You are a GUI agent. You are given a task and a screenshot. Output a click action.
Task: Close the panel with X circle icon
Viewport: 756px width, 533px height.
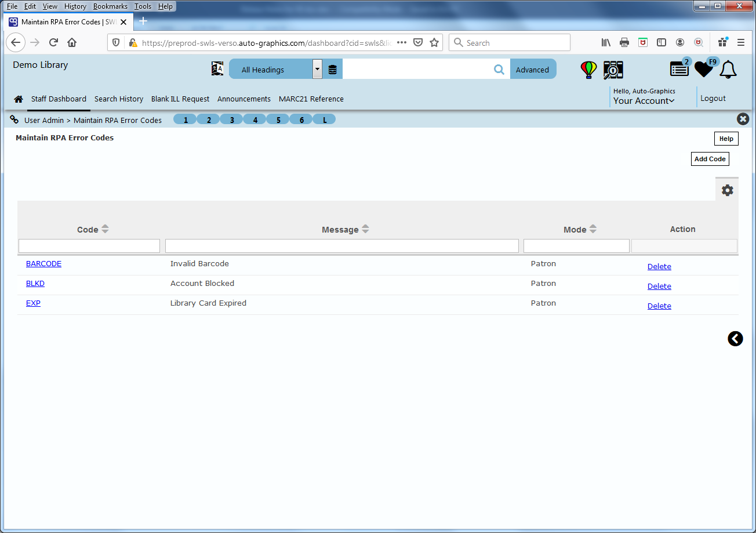743,119
